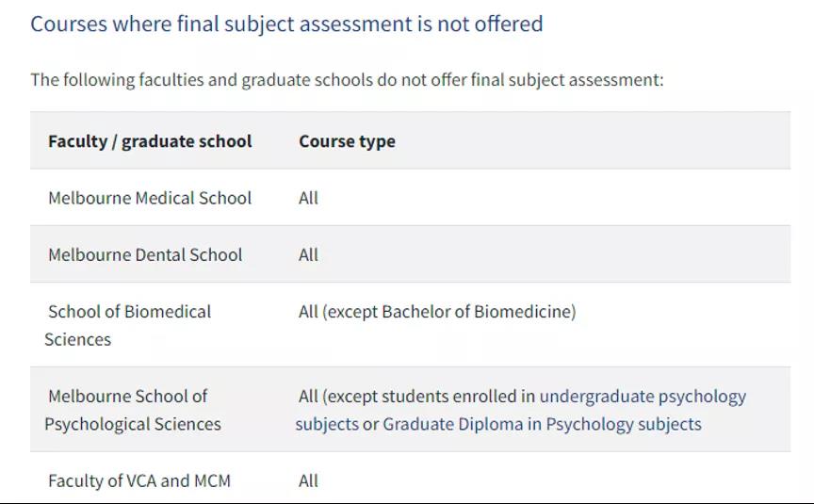Select the Course type column header
Viewport: 814px width, 504px height.
click(x=347, y=141)
